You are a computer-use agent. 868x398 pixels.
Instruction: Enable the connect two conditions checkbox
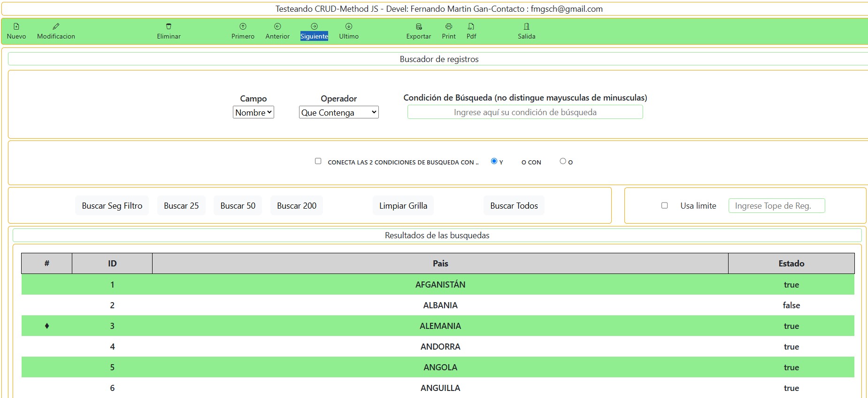click(x=318, y=161)
